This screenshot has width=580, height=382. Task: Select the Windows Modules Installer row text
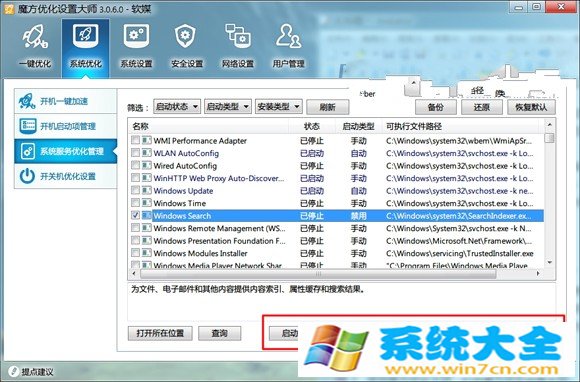click(x=200, y=253)
